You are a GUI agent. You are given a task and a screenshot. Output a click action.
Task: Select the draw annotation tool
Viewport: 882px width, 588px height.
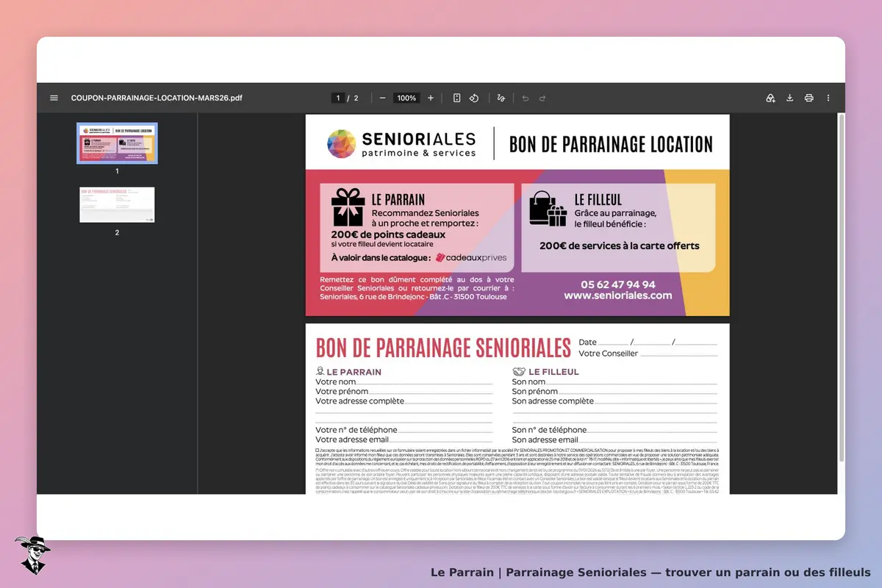click(501, 98)
